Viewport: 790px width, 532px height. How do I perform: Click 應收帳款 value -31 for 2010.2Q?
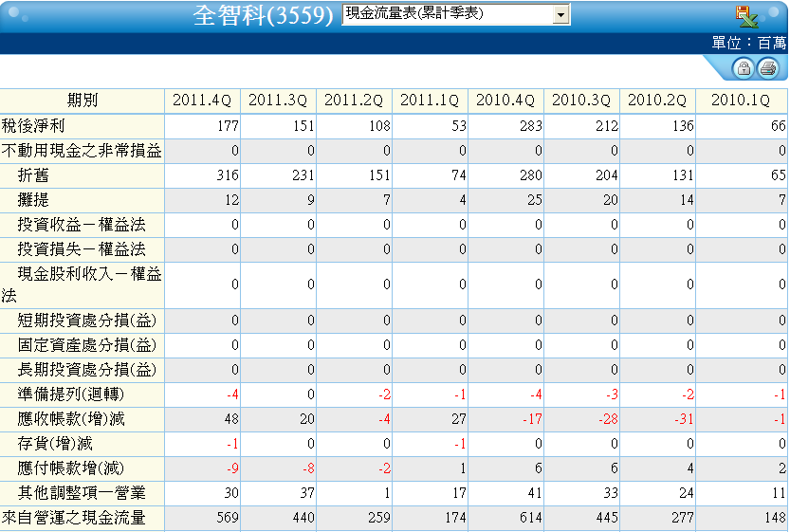(684, 419)
